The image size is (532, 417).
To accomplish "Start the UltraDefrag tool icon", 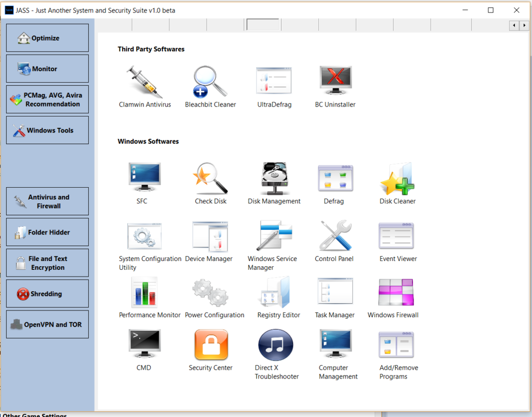I will pyautogui.click(x=274, y=81).
